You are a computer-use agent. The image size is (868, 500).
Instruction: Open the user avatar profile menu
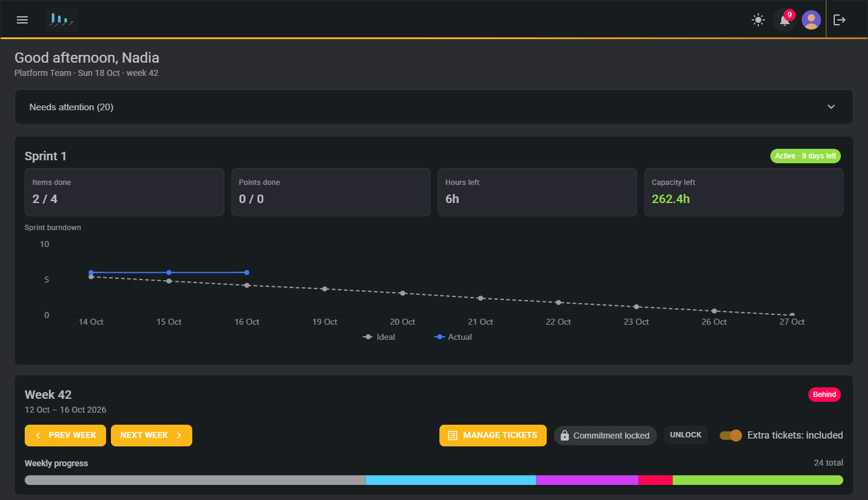click(x=811, y=20)
